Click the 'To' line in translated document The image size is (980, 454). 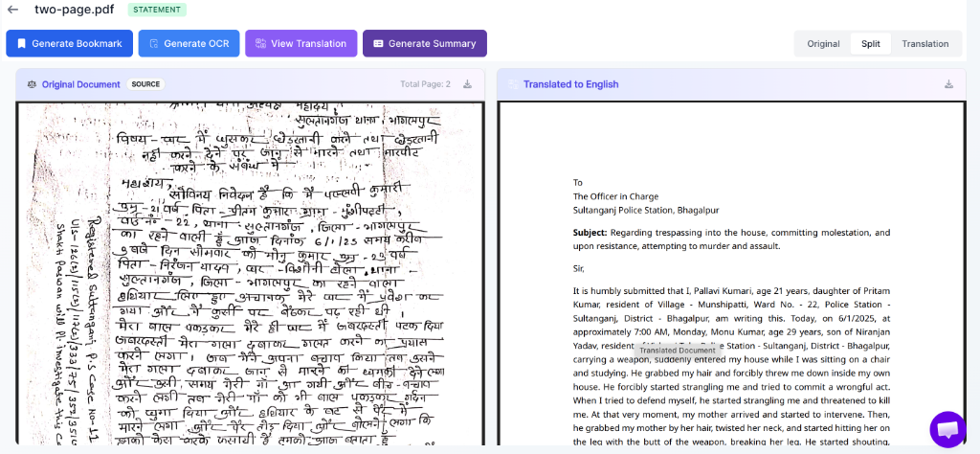(x=577, y=183)
